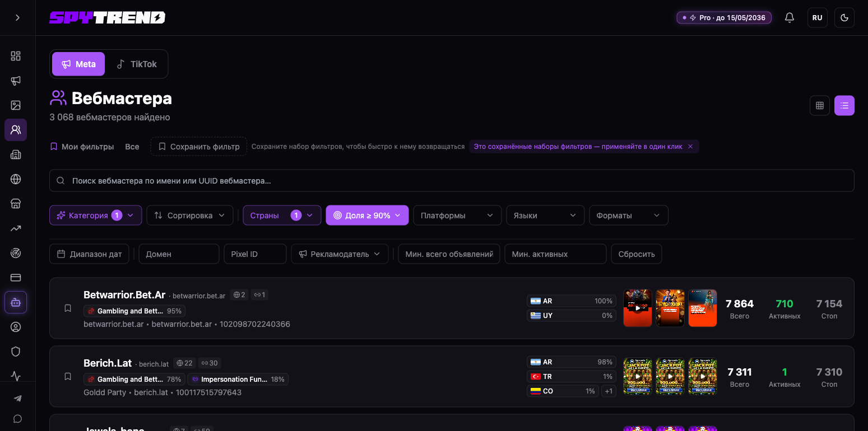Expand the sidebar with the chevron

pyautogui.click(x=17, y=17)
